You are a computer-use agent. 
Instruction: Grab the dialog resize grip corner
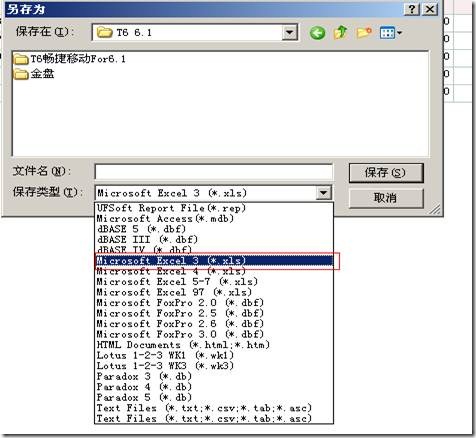(435, 210)
